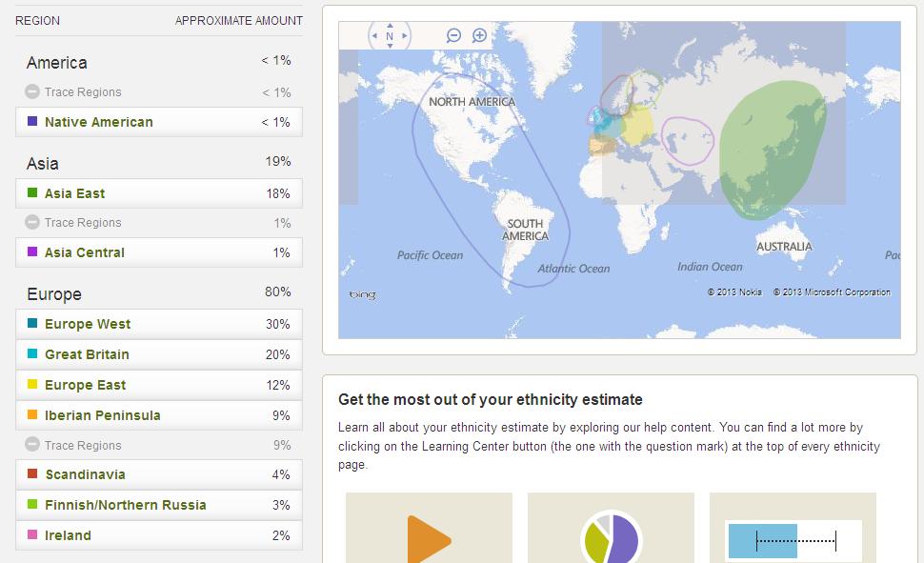This screenshot has height=563, width=924.
Task: Open the Great Britain region details
Action: (159, 354)
